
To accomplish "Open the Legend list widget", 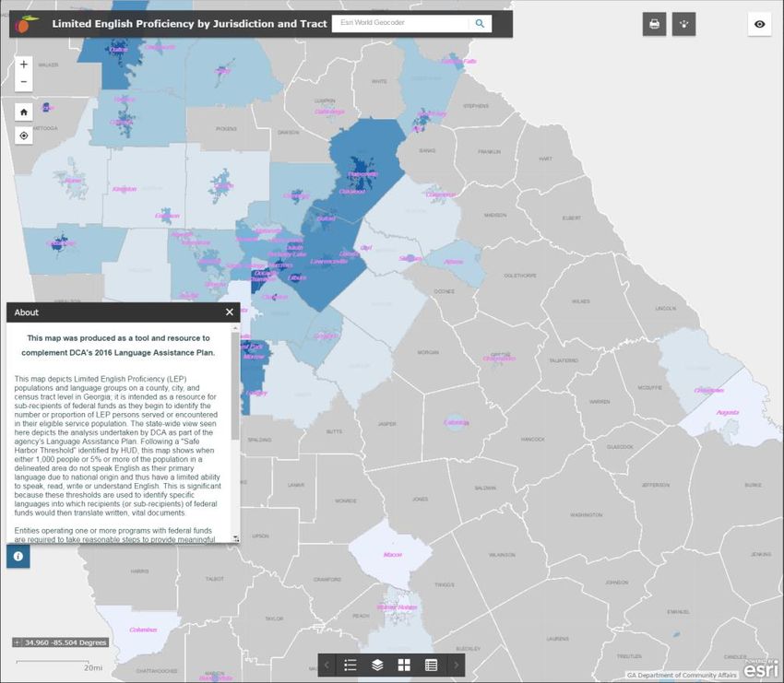I will tap(350, 665).
